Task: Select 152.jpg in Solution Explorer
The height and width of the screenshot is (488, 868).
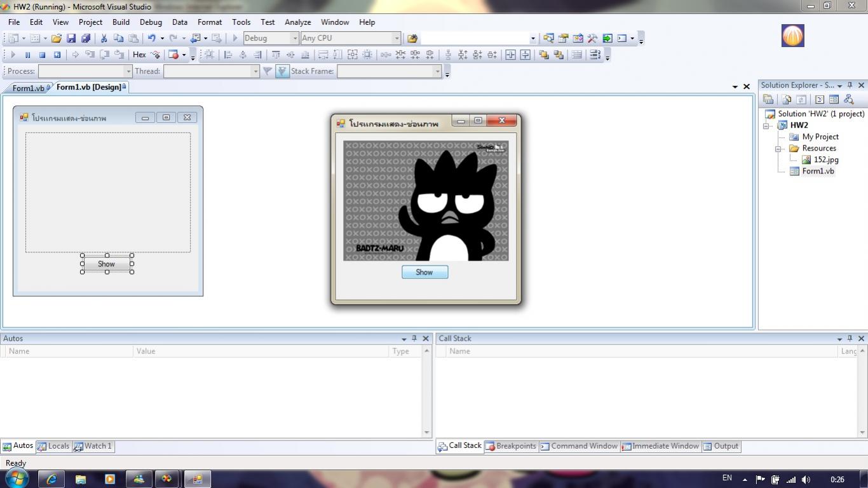Action: pos(826,159)
